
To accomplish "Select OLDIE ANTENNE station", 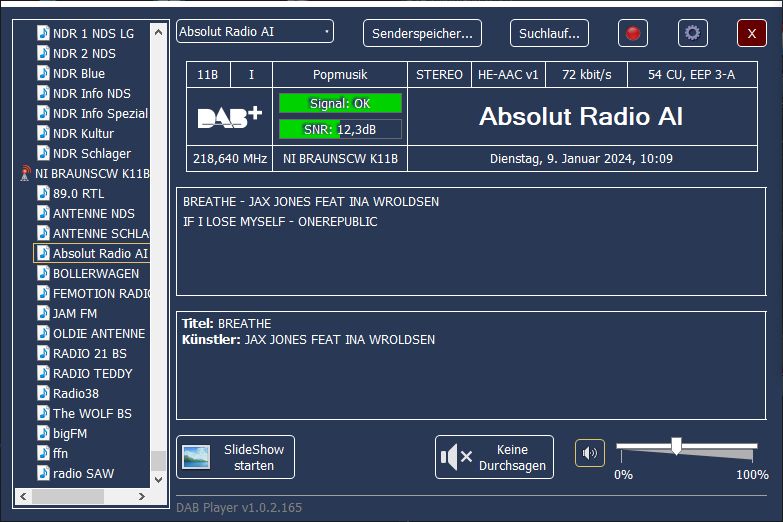I will 98,333.
